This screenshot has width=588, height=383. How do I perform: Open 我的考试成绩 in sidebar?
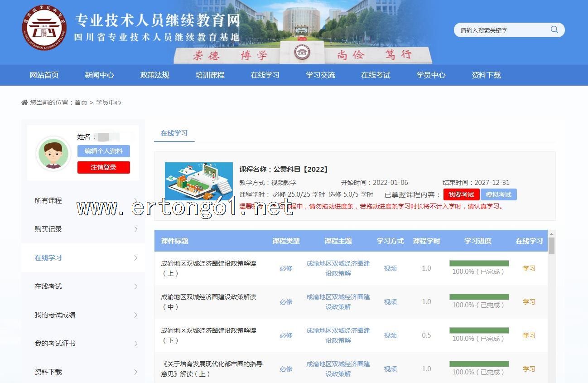click(55, 315)
